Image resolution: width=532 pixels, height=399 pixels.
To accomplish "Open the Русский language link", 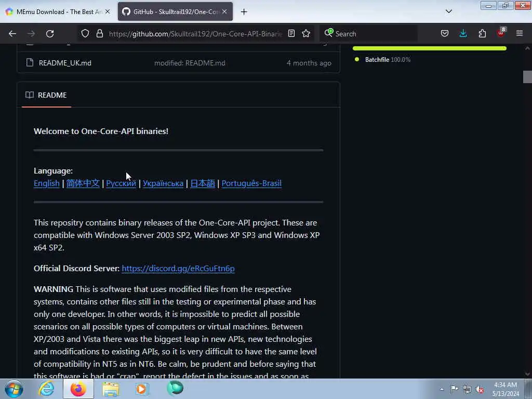I will (121, 183).
